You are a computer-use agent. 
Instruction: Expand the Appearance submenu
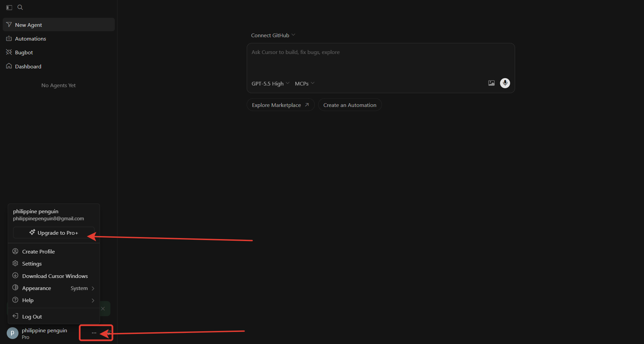tap(54, 288)
